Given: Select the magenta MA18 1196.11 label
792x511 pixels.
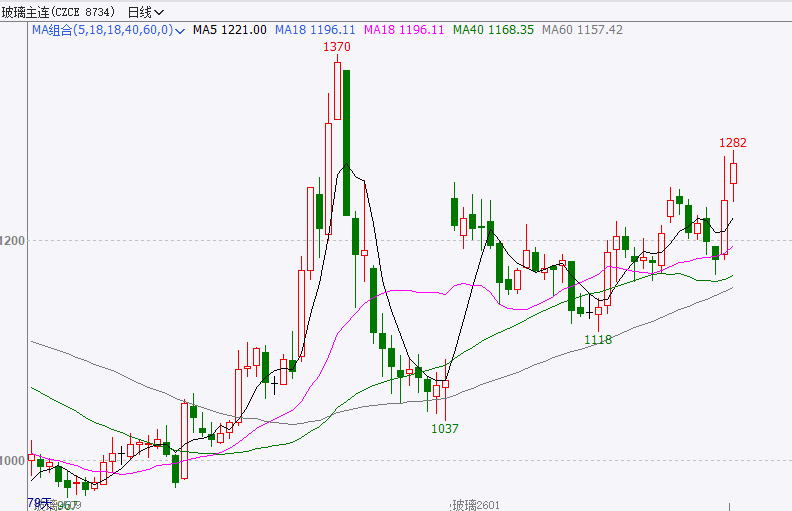Looking at the screenshot, I should 404,30.
